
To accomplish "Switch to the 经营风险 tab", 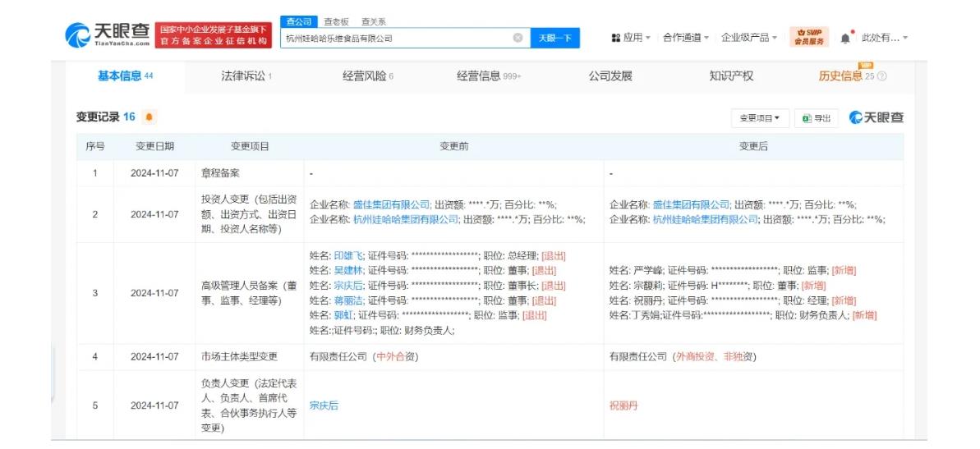I will click(x=367, y=76).
